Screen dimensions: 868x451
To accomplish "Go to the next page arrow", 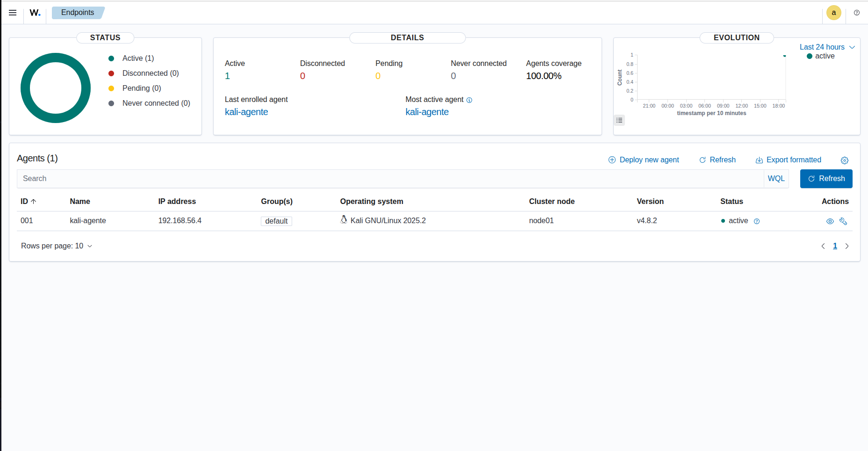I will (847, 246).
